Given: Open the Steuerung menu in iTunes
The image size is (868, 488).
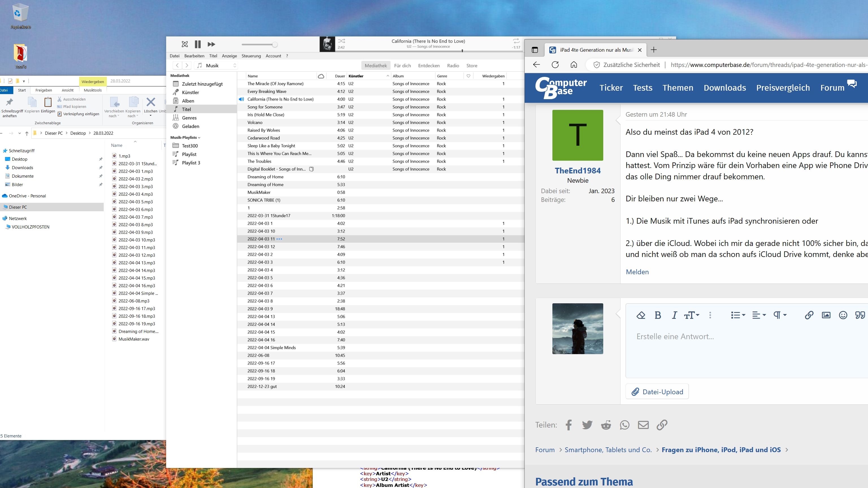Looking at the screenshot, I should pyautogui.click(x=251, y=56).
